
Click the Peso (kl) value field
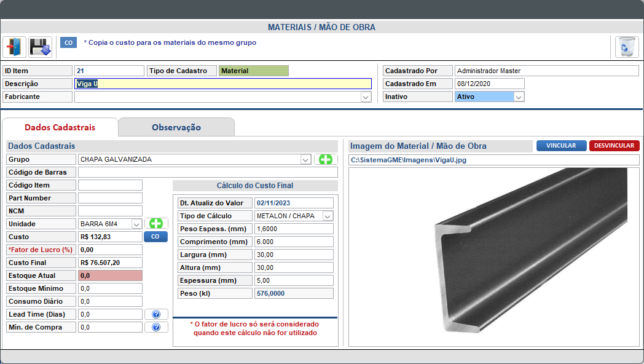click(294, 294)
